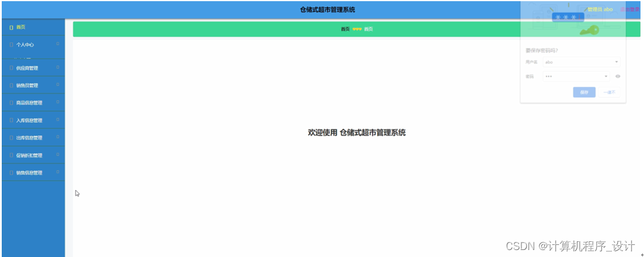Screen dimensions: 644x257
Task: Click the 保存 button in password popup
Action: tap(584, 93)
